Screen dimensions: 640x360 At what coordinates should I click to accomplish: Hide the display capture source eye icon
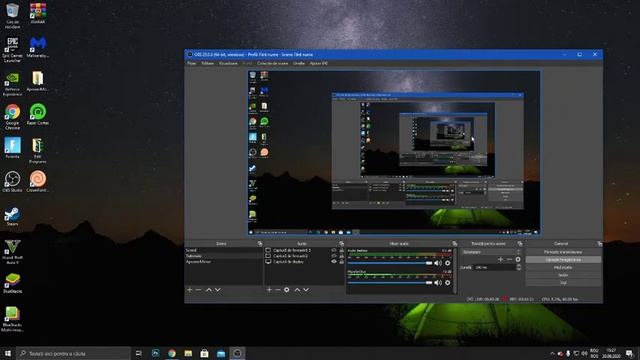pyautogui.click(x=334, y=262)
